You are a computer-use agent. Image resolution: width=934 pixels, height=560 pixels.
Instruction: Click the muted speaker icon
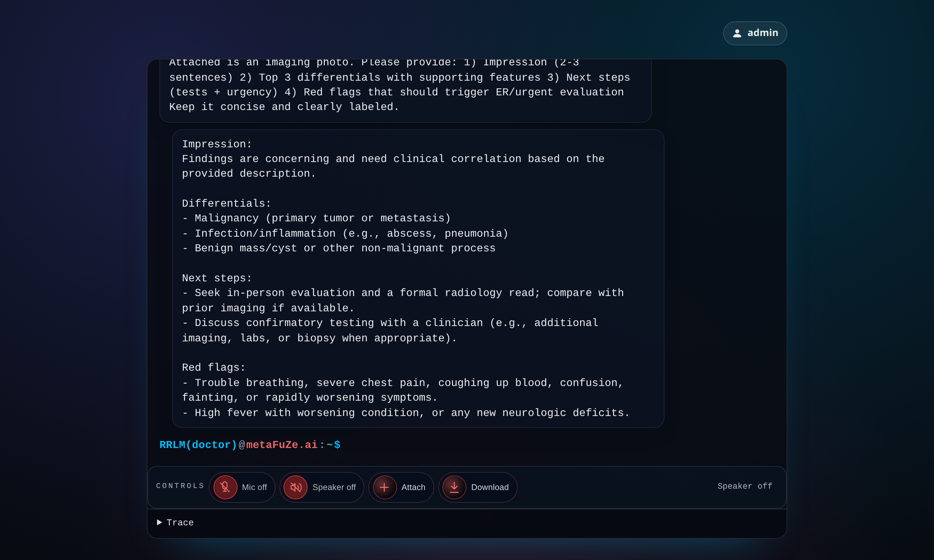296,487
